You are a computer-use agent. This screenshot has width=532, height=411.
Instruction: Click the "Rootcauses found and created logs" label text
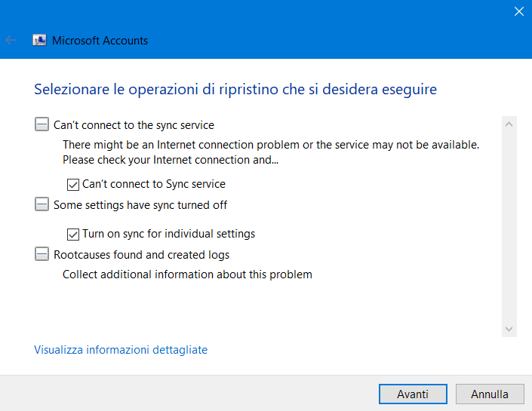tap(141, 255)
